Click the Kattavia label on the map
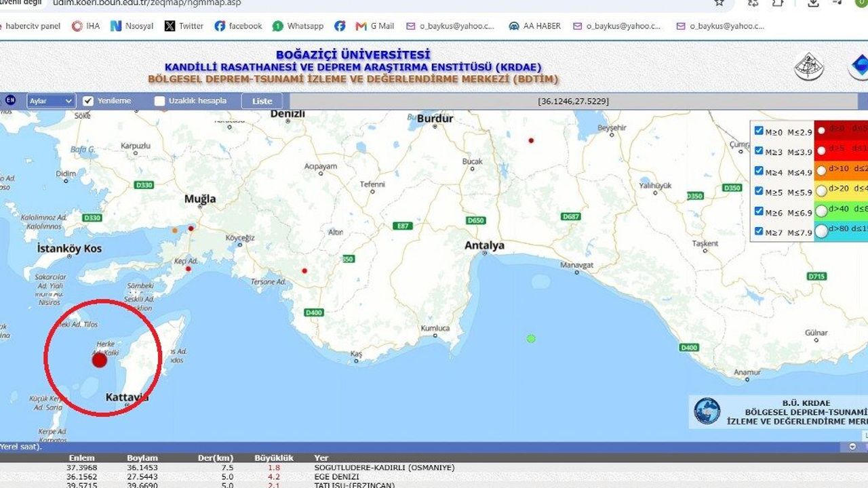Viewport: 868px width, 488px height. pyautogui.click(x=127, y=397)
